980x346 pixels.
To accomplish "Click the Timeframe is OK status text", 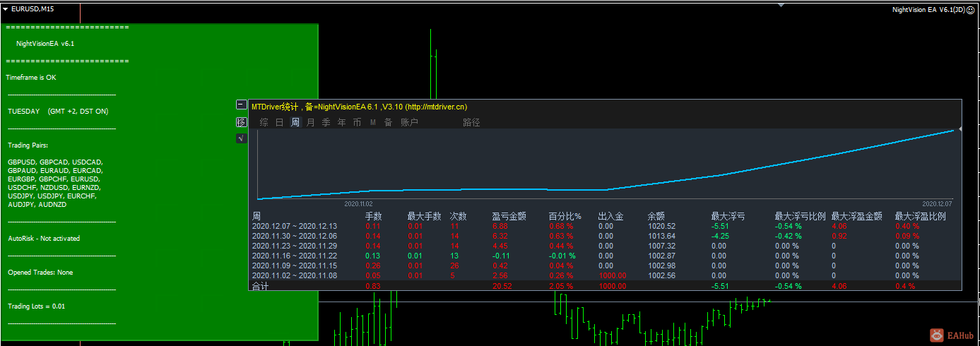I will 31,78.
